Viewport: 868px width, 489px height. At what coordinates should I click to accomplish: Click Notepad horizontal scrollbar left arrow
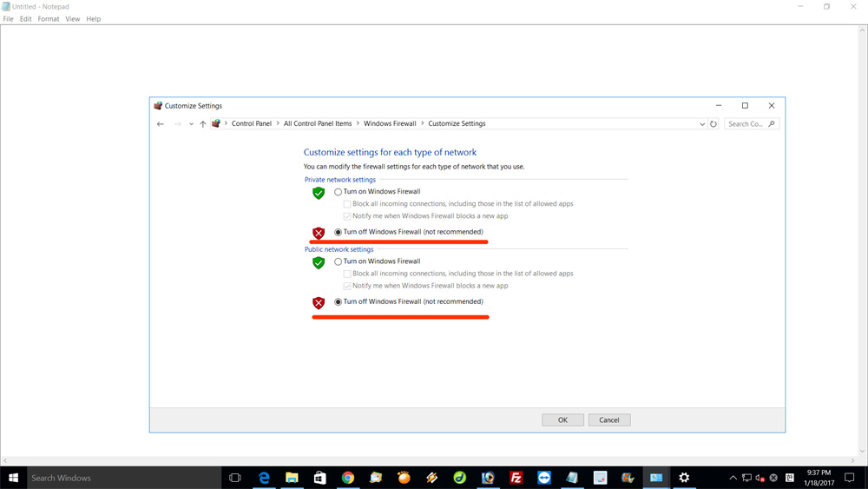tap(4, 460)
